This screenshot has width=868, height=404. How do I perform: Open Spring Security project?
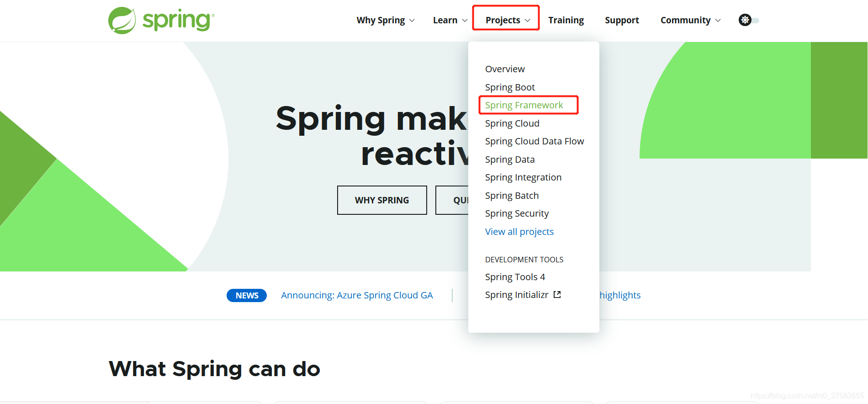tap(517, 213)
